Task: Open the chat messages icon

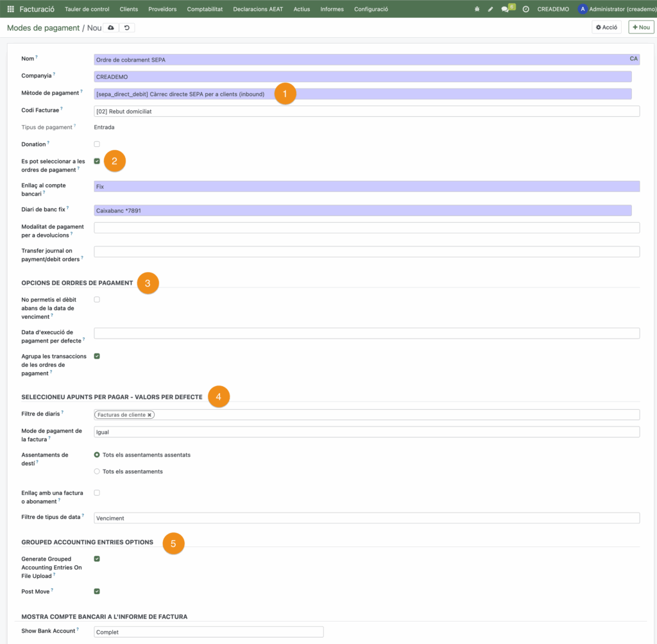Action: [506, 9]
